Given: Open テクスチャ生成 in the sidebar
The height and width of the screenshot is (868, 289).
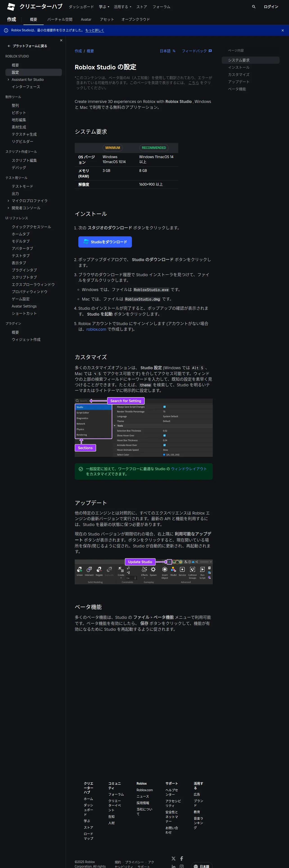Looking at the screenshot, I should pyautogui.click(x=24, y=134).
